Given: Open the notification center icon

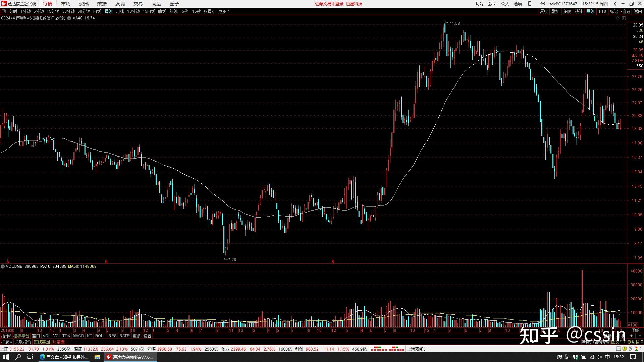Looking at the screenshot, I should tap(633, 357).
